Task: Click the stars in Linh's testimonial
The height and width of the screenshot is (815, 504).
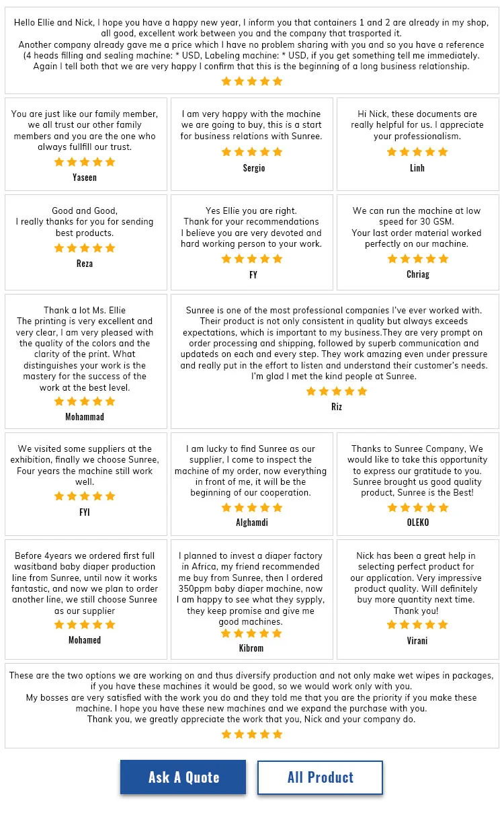Action: [x=417, y=152]
